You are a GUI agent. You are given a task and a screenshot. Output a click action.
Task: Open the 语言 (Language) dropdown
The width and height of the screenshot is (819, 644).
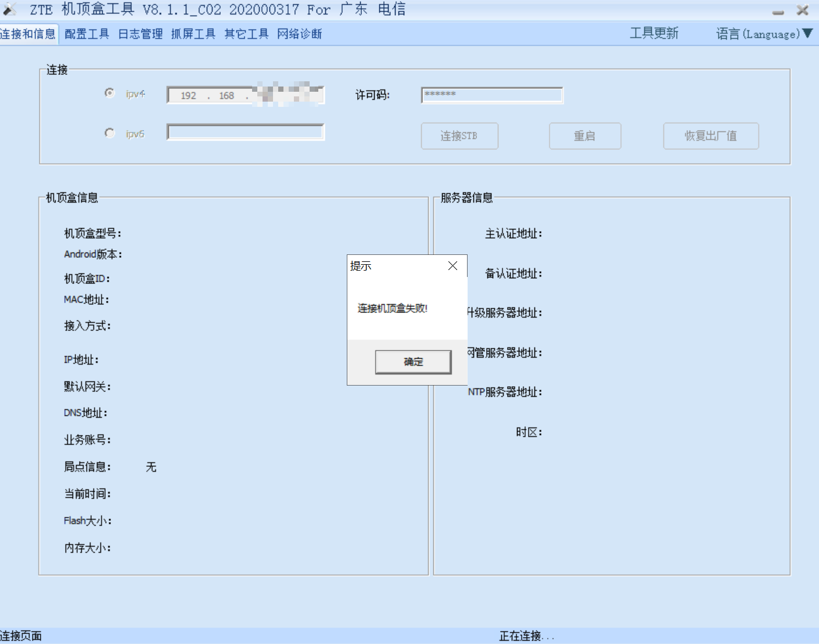(764, 34)
